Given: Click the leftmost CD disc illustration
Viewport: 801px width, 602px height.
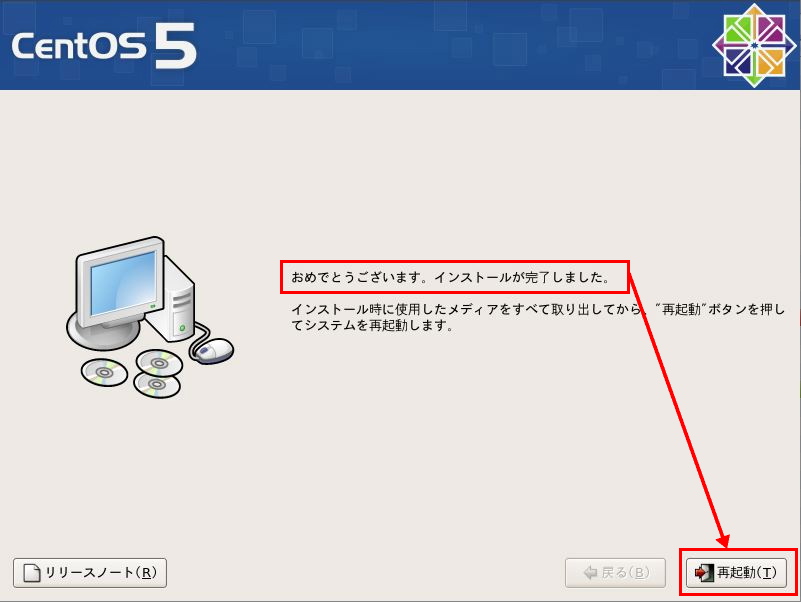Looking at the screenshot, I should pos(104,372).
